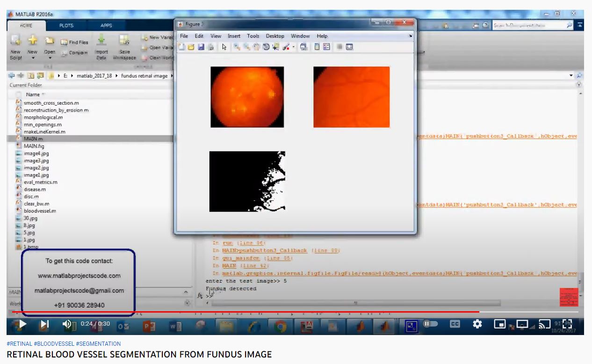Click the original fundus image thumbnail

pos(247,97)
